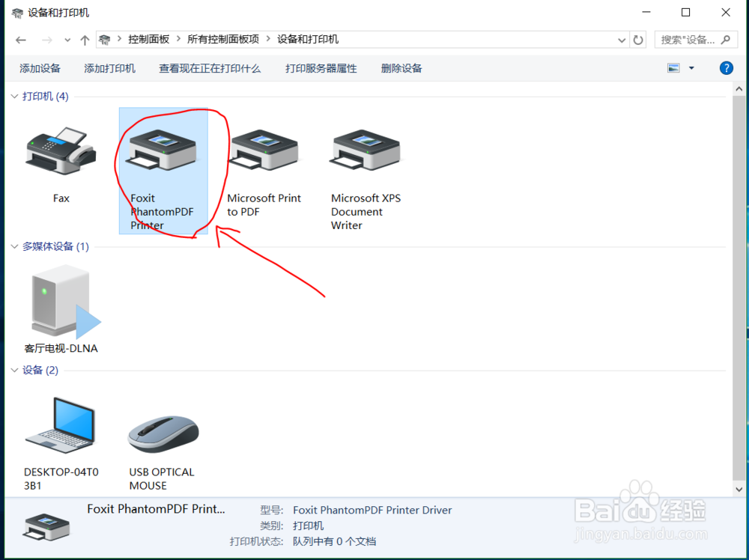
Task: Minimize the 设备和打印机 window
Action: click(646, 13)
